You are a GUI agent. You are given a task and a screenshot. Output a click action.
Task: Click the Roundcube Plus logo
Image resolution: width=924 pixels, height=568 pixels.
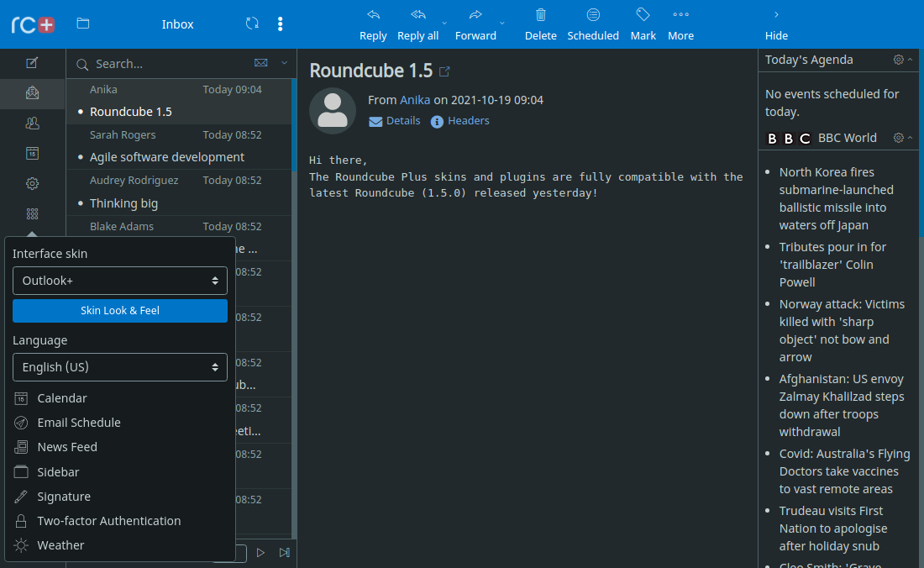tap(33, 24)
